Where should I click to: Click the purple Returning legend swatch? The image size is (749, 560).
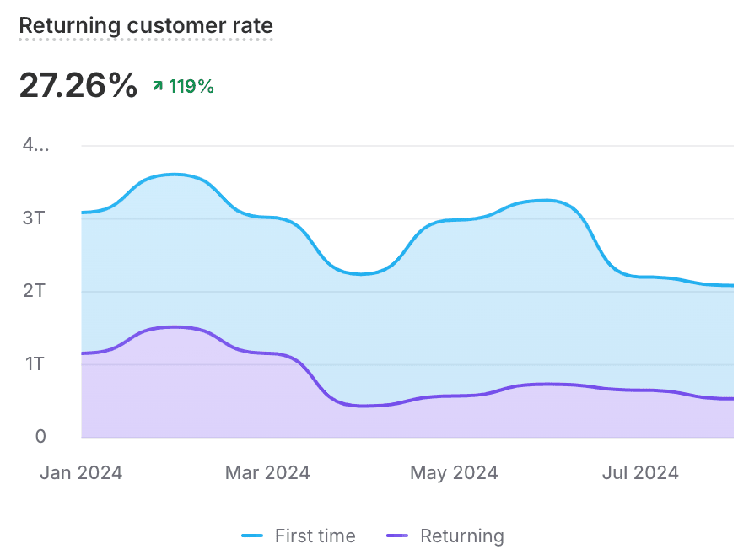(x=397, y=536)
